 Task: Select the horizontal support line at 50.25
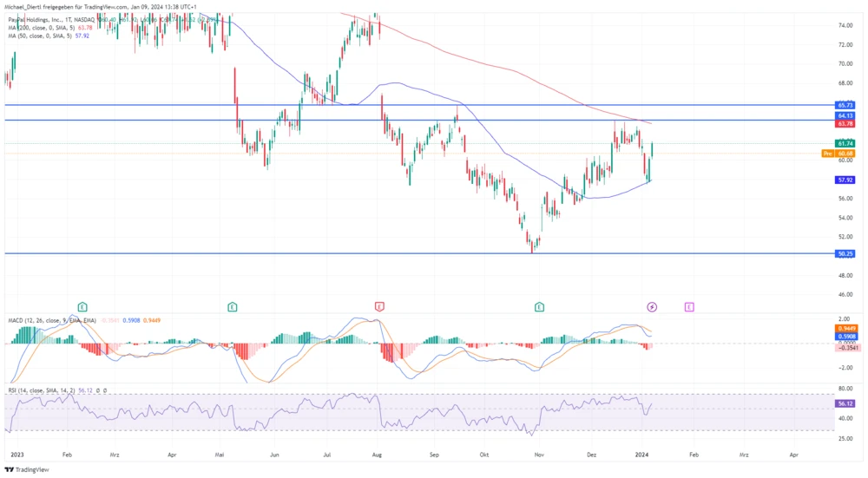(x=419, y=253)
